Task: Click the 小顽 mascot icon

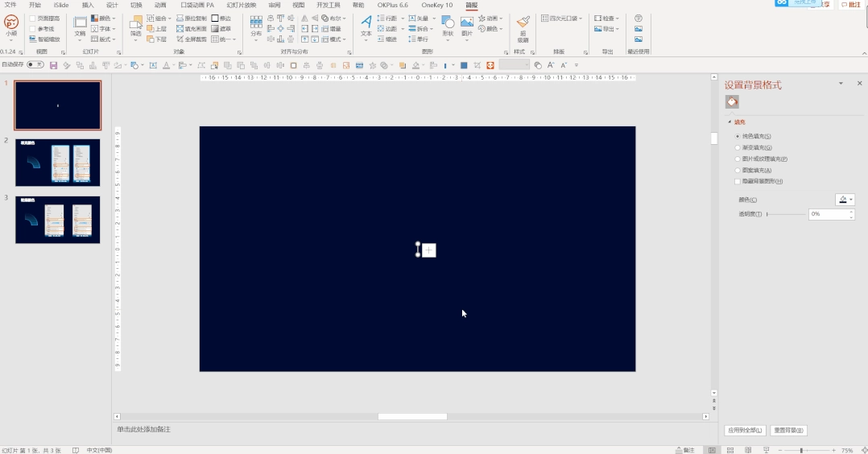Action: pos(11,23)
